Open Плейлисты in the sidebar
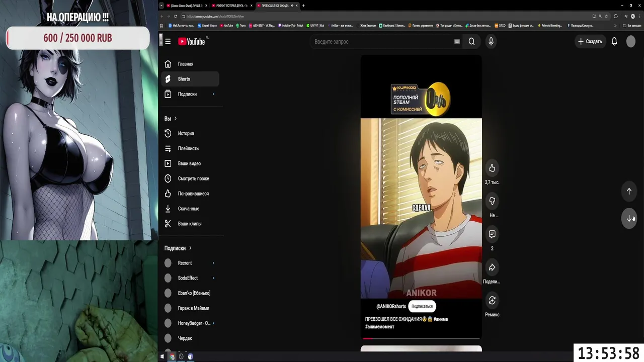644x362 pixels. pos(190,148)
